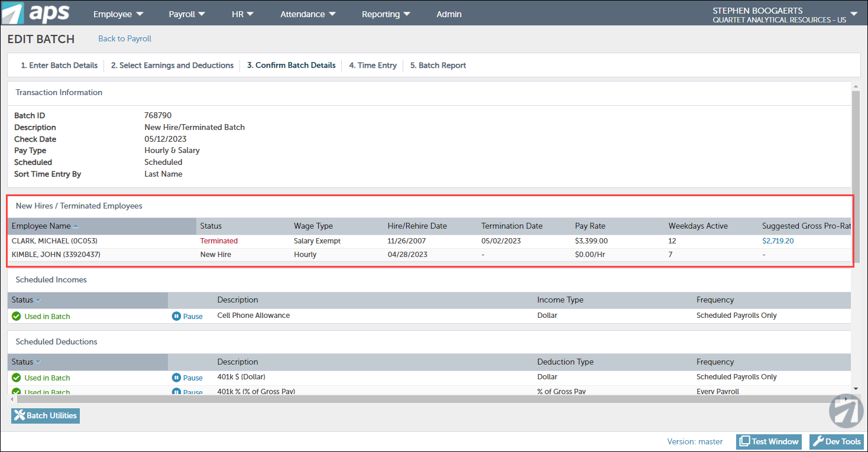Image resolution: width=868 pixels, height=452 pixels.
Task: Open Dev Tools
Action: [837, 441]
